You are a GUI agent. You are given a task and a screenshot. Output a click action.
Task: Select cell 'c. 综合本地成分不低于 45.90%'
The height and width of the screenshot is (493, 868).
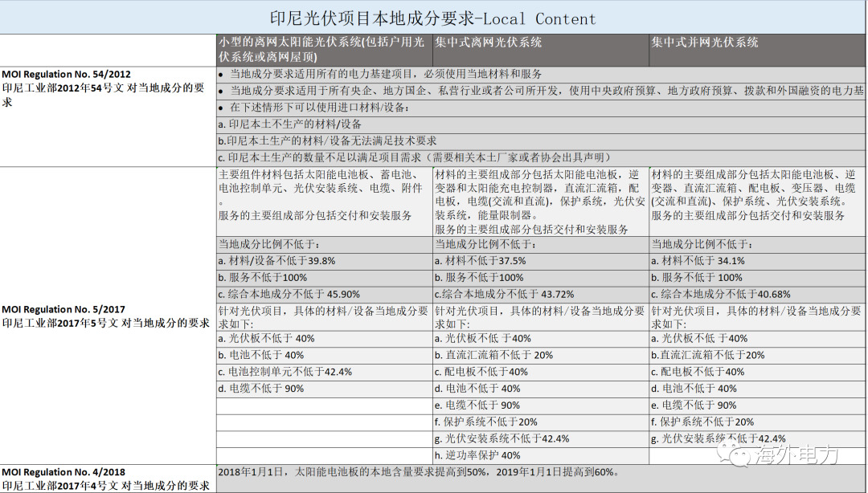[325, 295]
